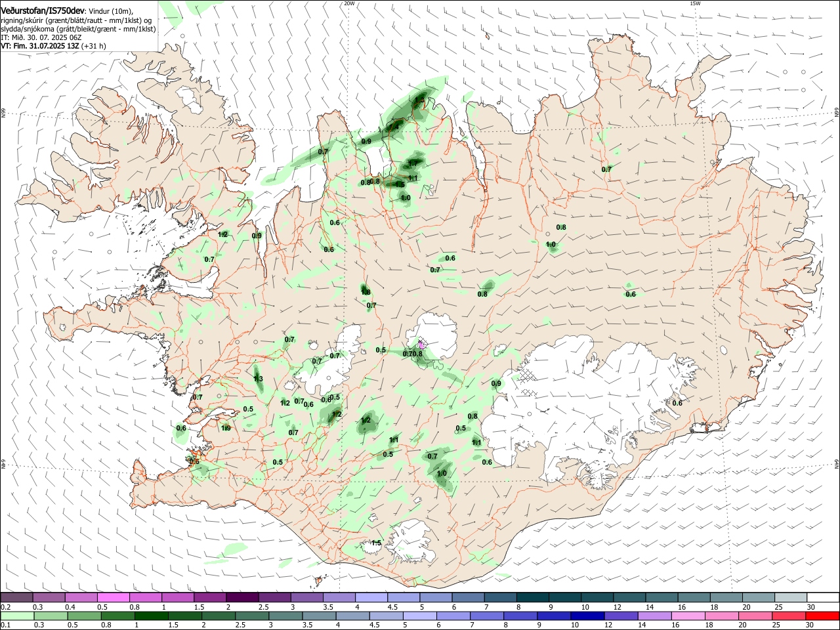Click the snow legend swatch labeled 3.5
The height and width of the screenshot is (630, 840).
[339, 598]
